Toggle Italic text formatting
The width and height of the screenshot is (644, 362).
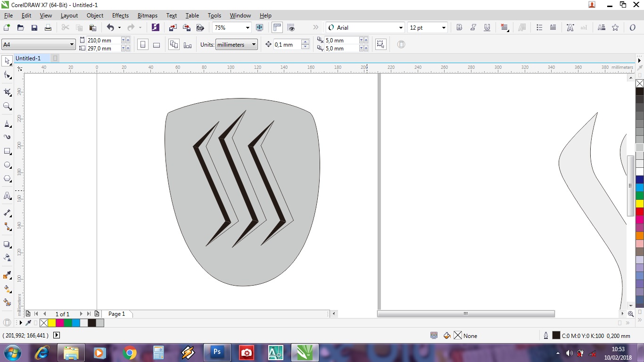point(473,28)
